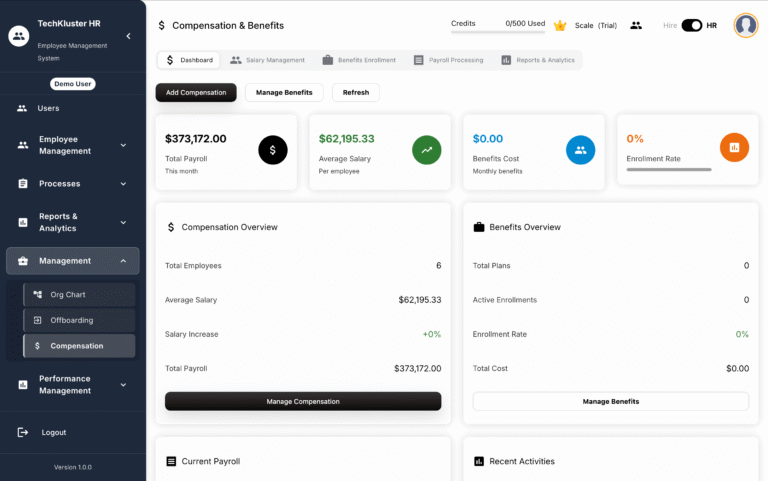Click the people icon in the top bar

pos(636,25)
